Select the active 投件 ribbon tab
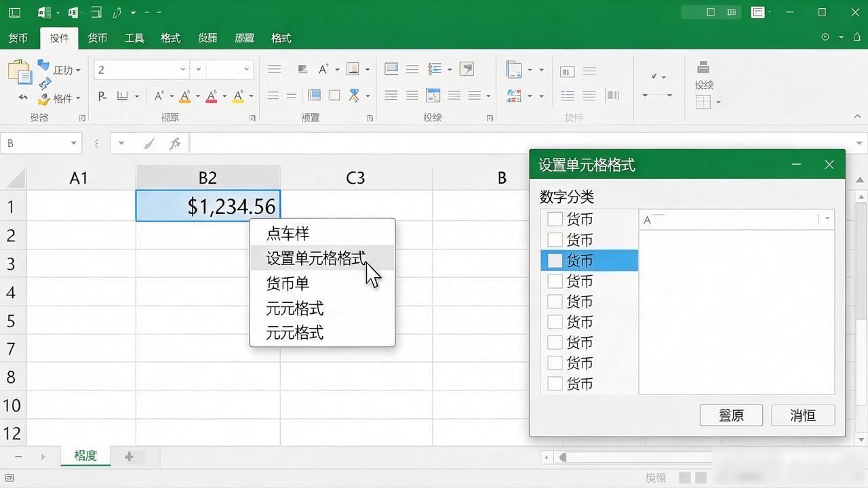This screenshot has height=488, width=868. click(59, 38)
